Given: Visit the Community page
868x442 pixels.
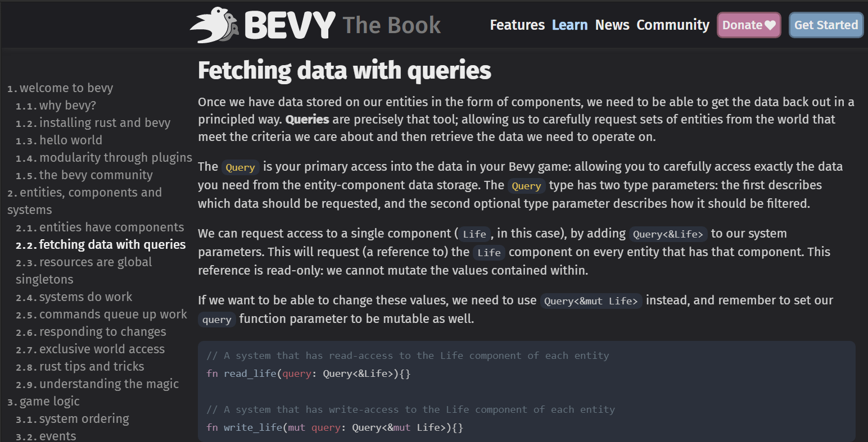Looking at the screenshot, I should pyautogui.click(x=672, y=25).
